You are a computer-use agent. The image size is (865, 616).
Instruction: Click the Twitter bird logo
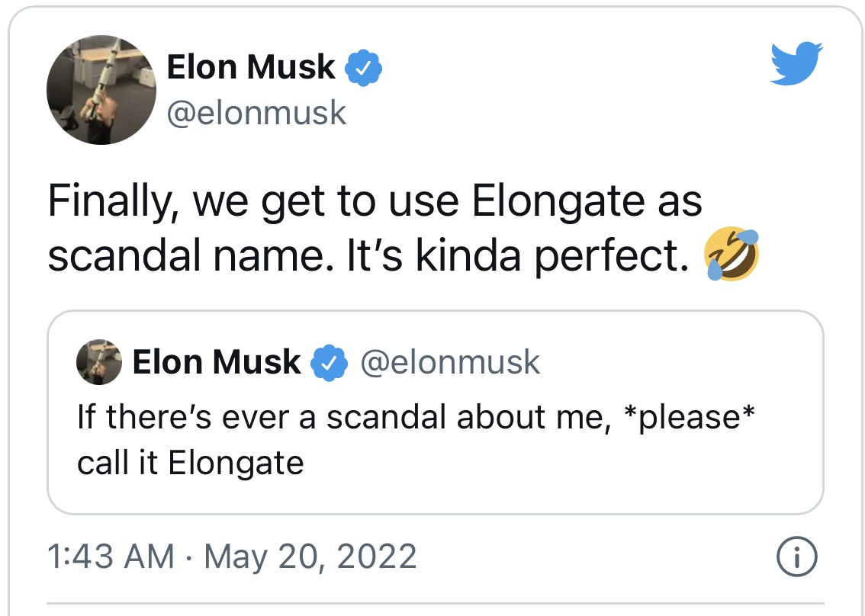(x=796, y=63)
